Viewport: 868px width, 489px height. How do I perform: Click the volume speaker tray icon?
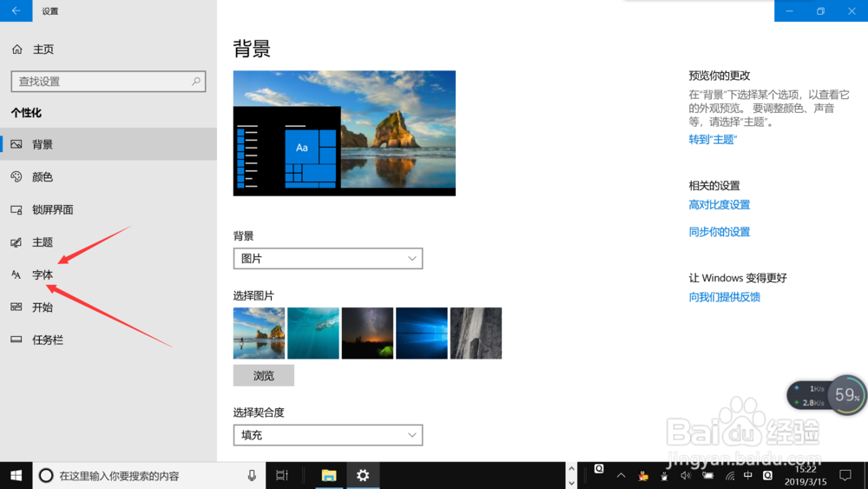[686, 476]
